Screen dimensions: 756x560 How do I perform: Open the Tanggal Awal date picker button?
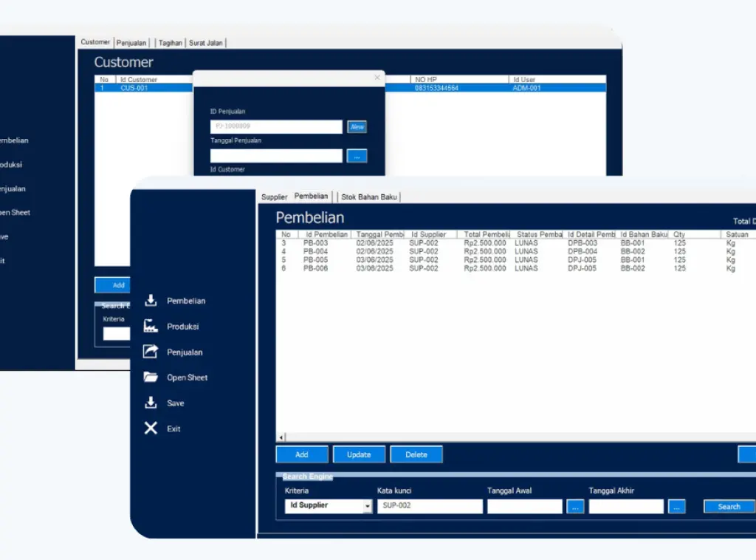coord(576,507)
